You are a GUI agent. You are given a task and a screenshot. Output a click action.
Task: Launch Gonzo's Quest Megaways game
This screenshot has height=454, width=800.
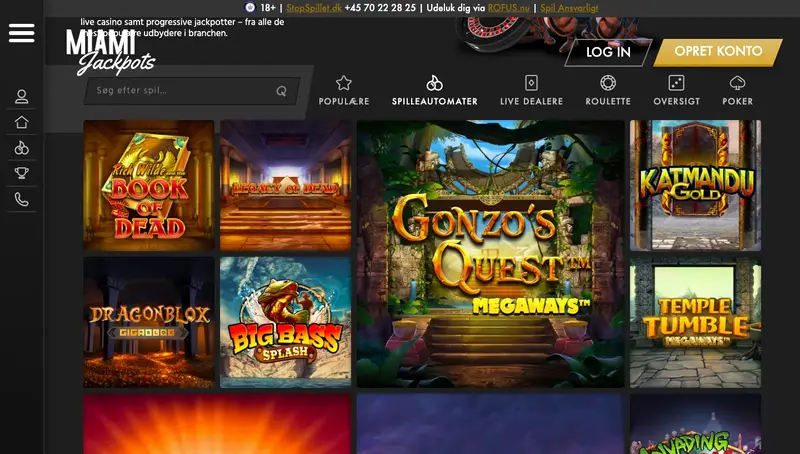(x=491, y=254)
